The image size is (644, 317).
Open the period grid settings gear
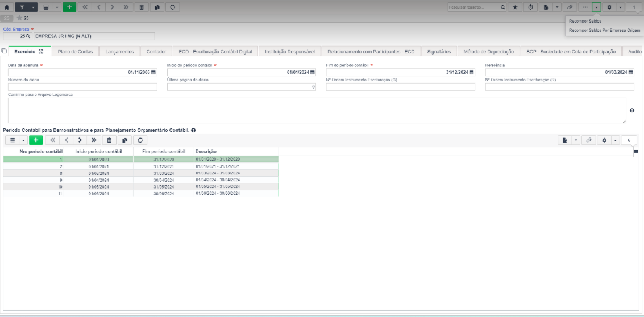[x=604, y=140]
